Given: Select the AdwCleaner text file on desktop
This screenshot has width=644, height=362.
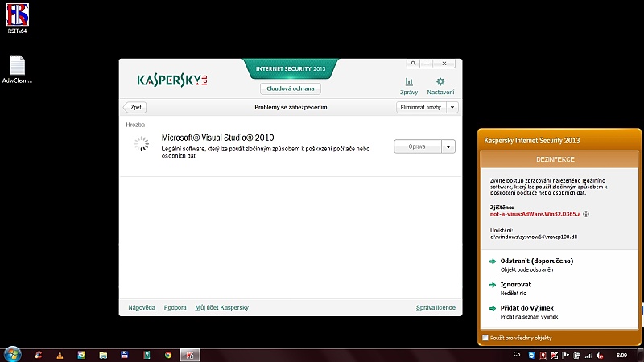Looking at the screenshot, I should pyautogui.click(x=17, y=69).
